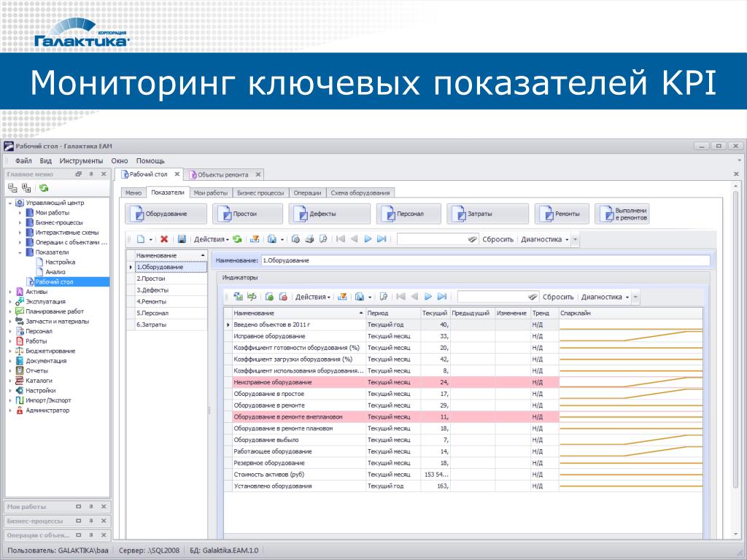Click the Затраты indicator button
The width and height of the screenshot is (747, 560).
[x=487, y=214]
